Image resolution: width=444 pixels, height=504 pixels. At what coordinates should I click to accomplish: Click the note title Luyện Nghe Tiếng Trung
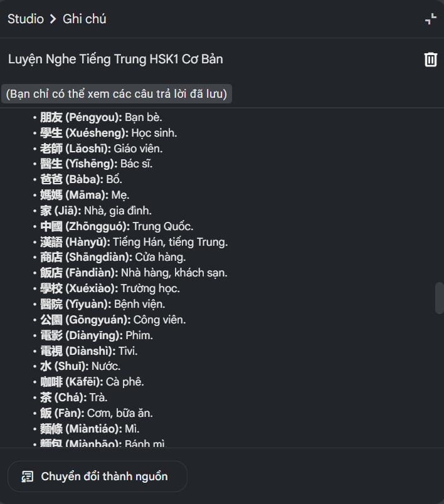[115, 59]
